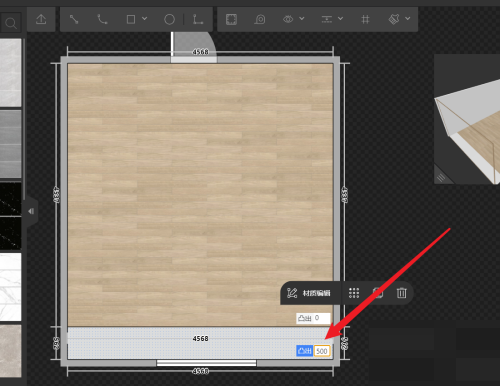The image size is (500, 386).
Task: Toggle the eye visibility icon
Action: 288,19
